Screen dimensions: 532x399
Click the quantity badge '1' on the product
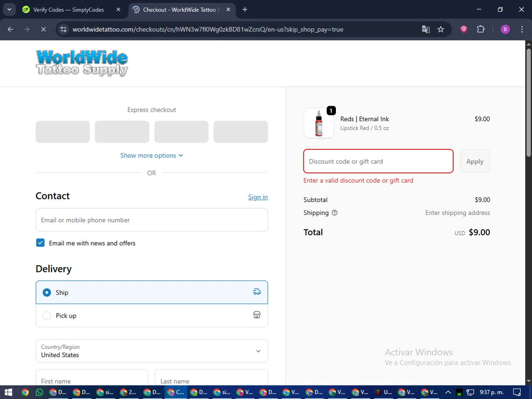coord(331,111)
